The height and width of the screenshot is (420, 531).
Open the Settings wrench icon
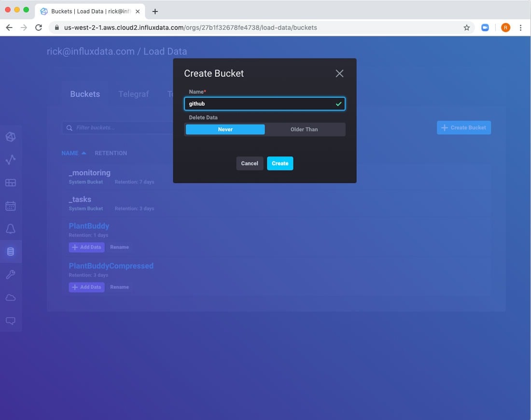[x=11, y=275]
